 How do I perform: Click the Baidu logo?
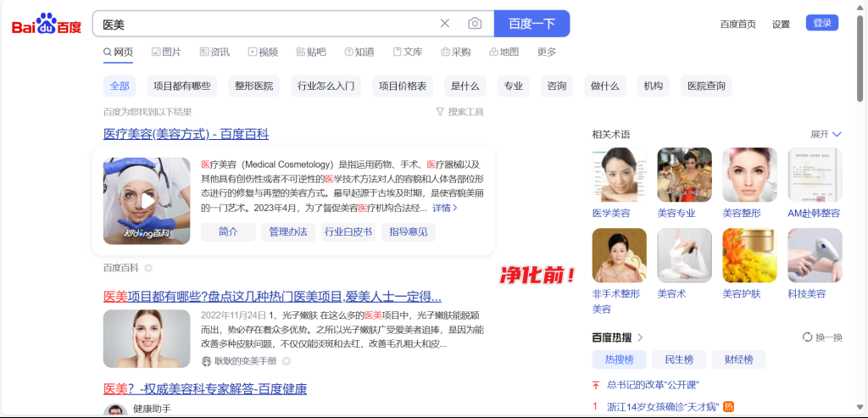click(x=47, y=24)
